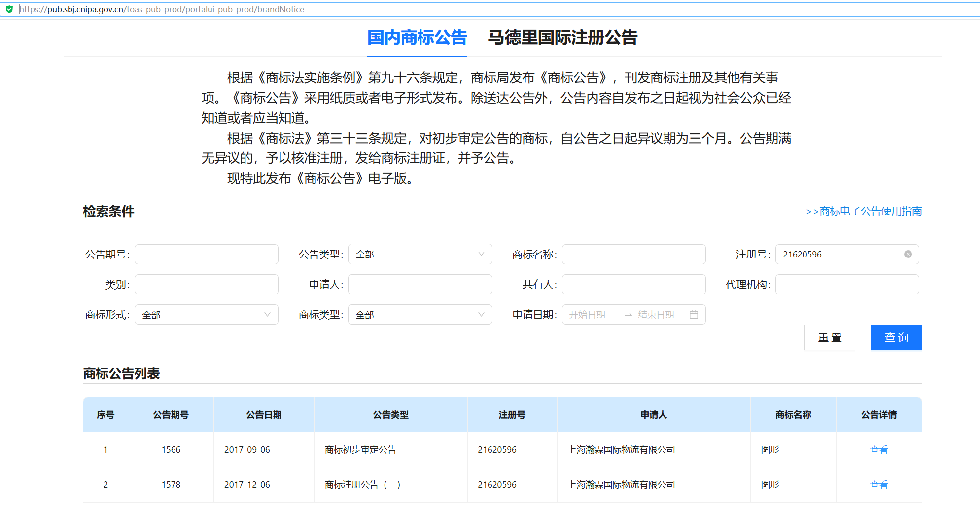Focus the 申请人 input field
The height and width of the screenshot is (515, 980).
[420, 284]
